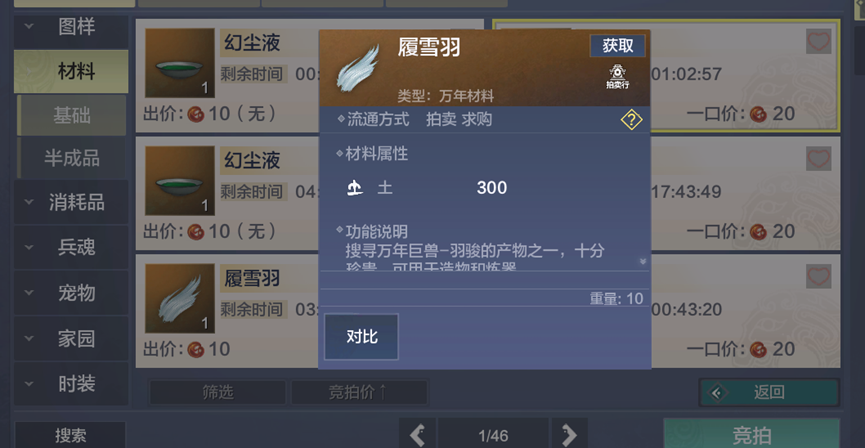This screenshot has width=865, height=448.
Task: Toggle the heart on the bottom-right listing
Action: click(818, 276)
